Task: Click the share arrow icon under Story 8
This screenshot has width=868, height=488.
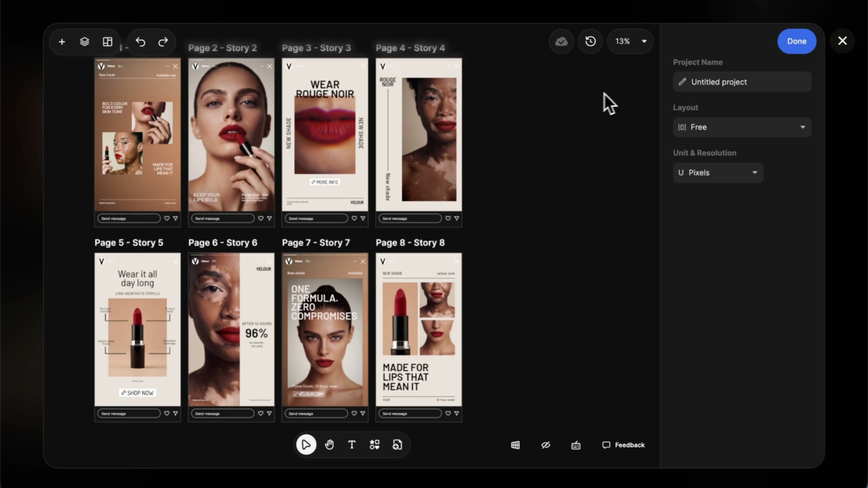Action: pos(457,414)
